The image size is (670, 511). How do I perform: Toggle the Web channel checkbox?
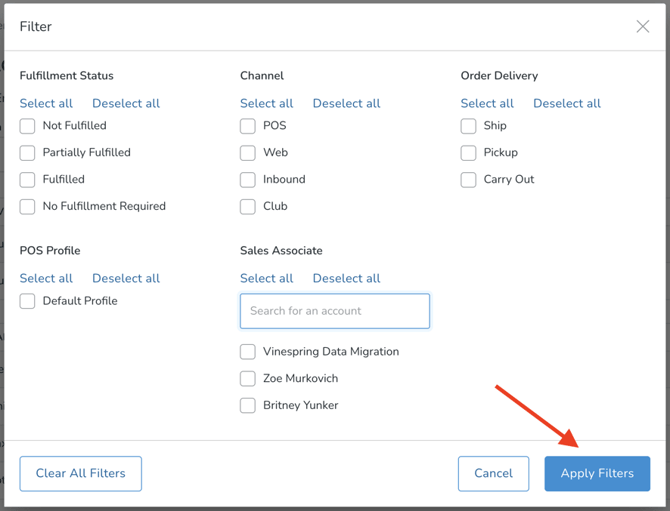pyautogui.click(x=248, y=153)
